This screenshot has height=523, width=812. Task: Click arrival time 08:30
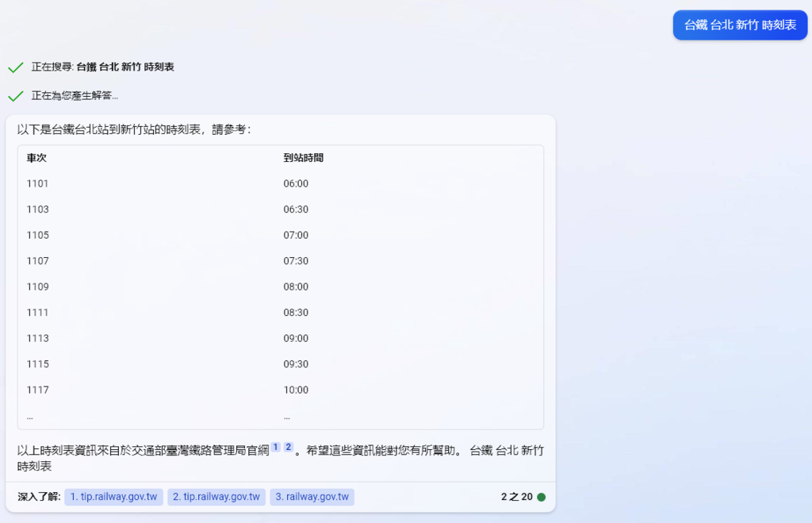(296, 313)
